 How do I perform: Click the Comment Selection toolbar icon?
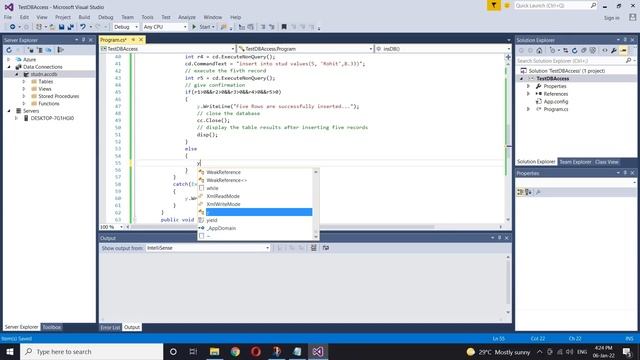point(263,27)
